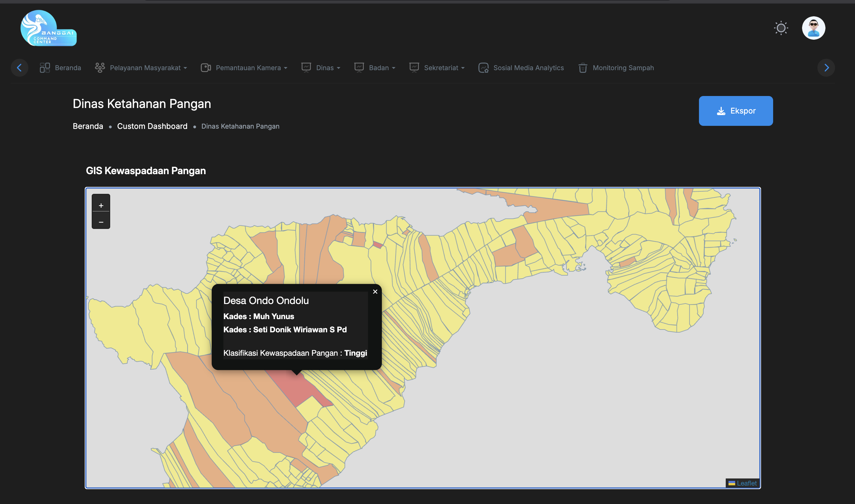Screen dimensions: 855x504
Task: Select the Beranda dashboard icon
Action: click(x=45, y=68)
